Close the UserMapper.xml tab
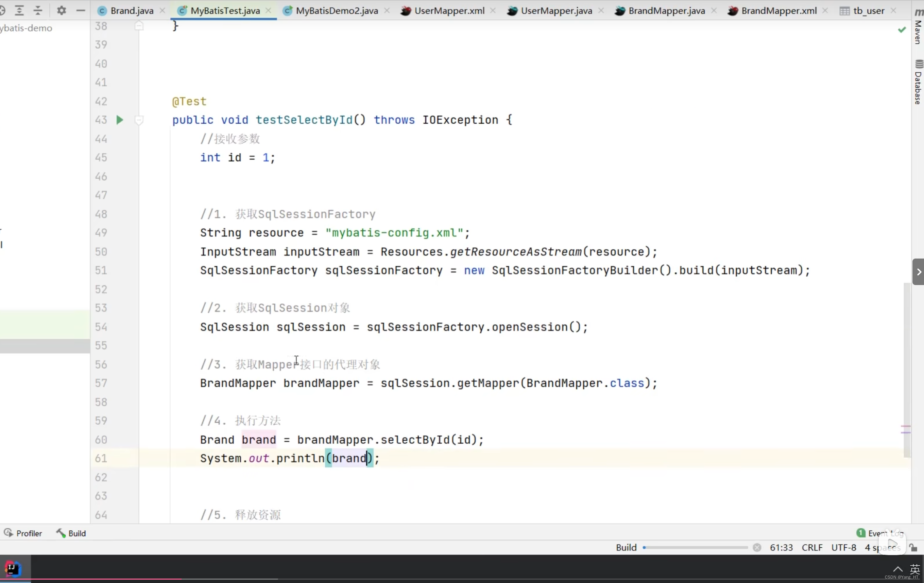 click(x=493, y=11)
